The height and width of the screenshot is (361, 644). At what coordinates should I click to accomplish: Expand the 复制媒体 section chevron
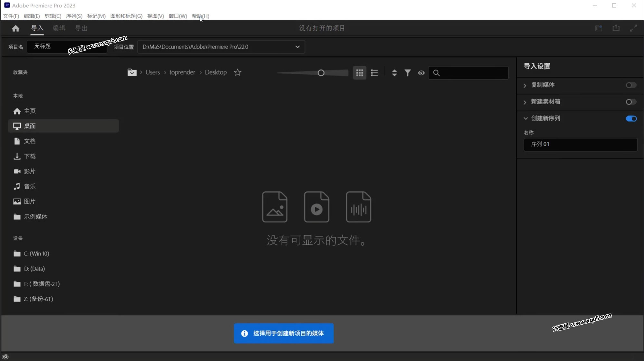(x=525, y=85)
